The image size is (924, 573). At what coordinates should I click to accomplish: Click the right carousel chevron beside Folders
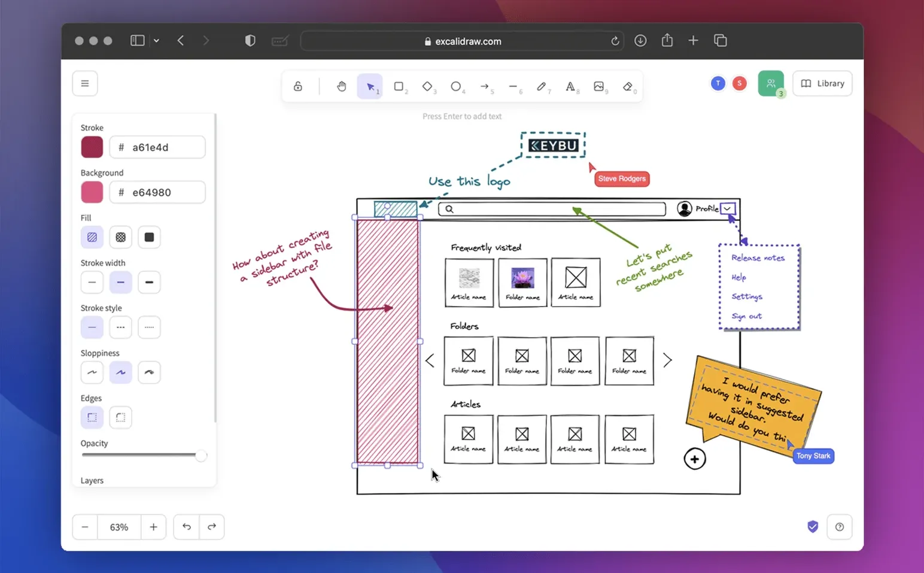pos(667,360)
